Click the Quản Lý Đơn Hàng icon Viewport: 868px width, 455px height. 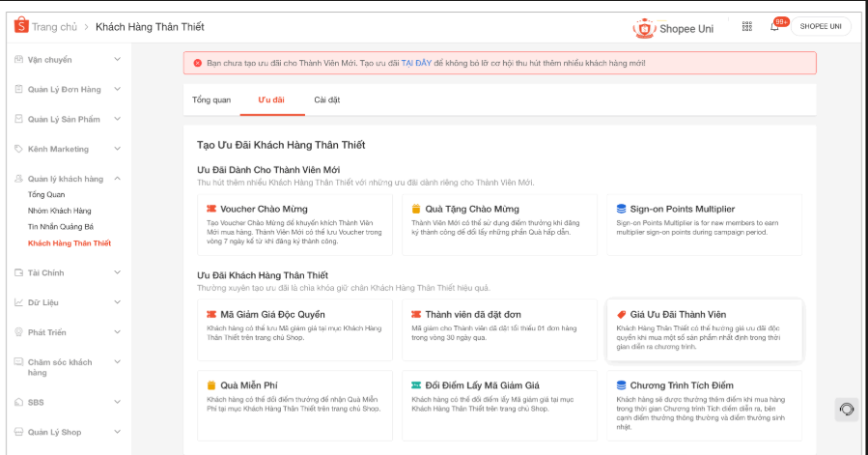[18, 89]
